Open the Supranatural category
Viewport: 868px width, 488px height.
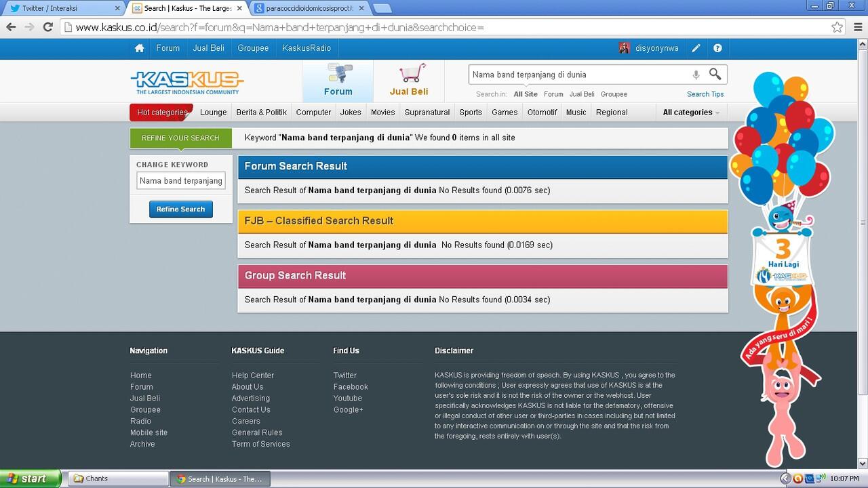pyautogui.click(x=427, y=113)
